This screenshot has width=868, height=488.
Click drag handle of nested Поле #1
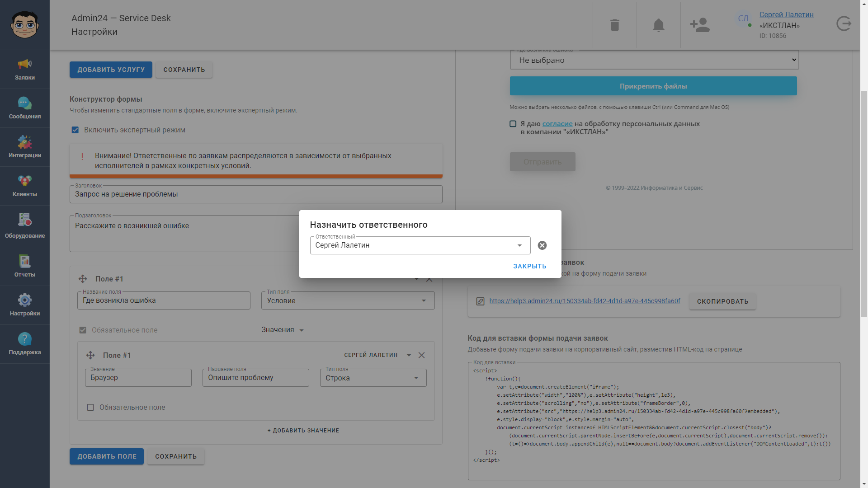90,355
